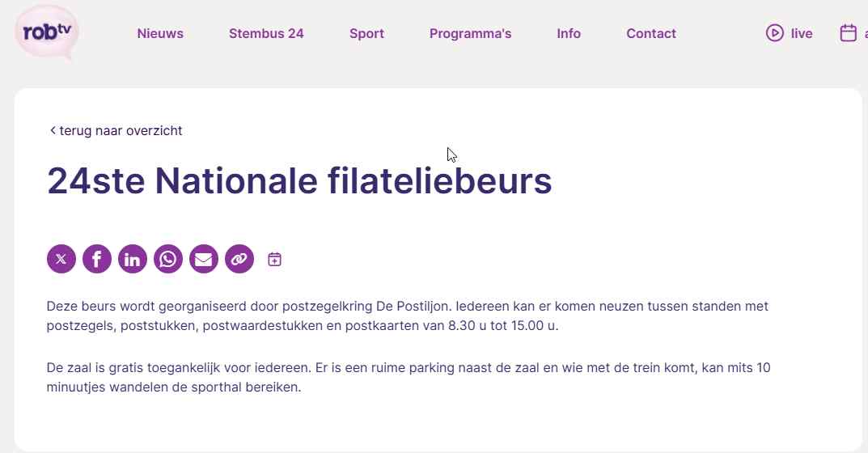Screen dimensions: 868x453
Task: Copy the event link with chain icon
Action: point(239,259)
